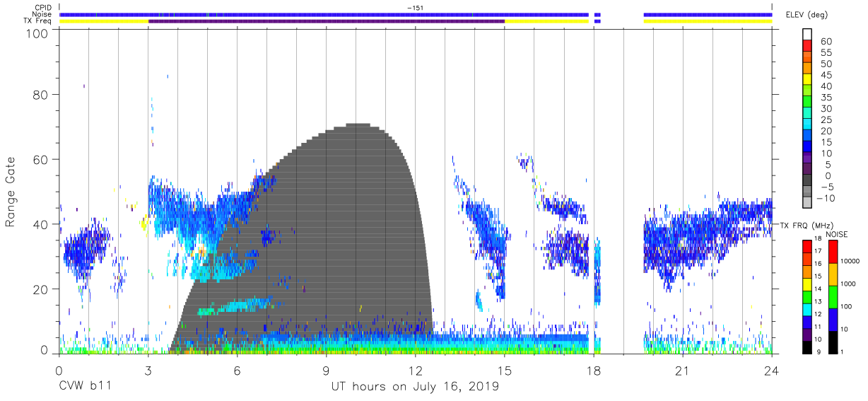Click the '45' label on ELEV colorbar
Screen dimensions: 868x401
point(826,76)
